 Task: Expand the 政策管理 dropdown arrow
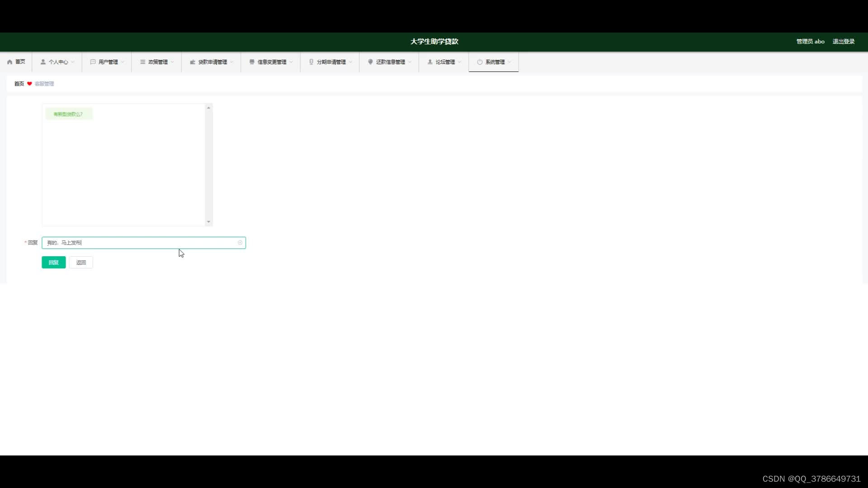[172, 62]
